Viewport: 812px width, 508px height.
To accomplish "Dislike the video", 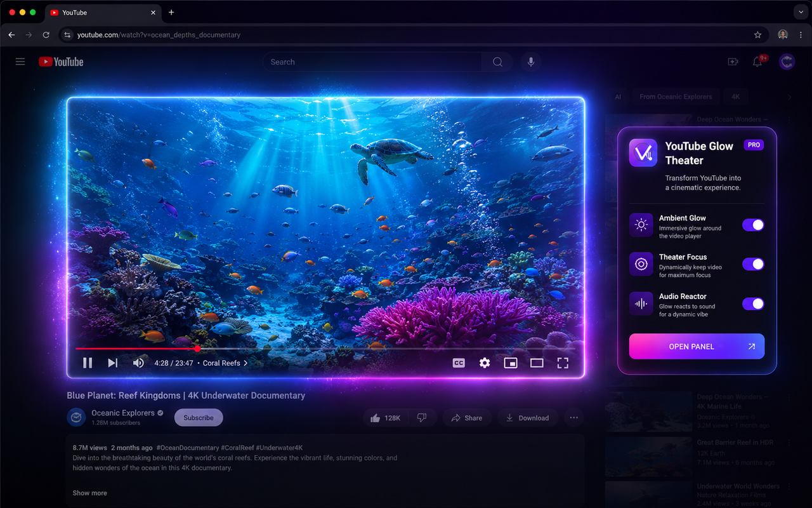I will (421, 418).
